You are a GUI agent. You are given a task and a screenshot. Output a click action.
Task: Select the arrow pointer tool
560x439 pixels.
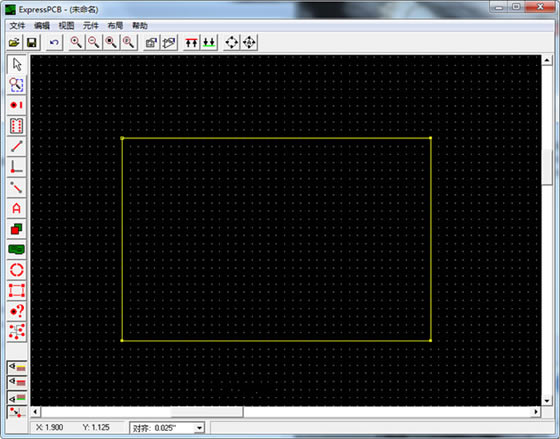[16, 64]
